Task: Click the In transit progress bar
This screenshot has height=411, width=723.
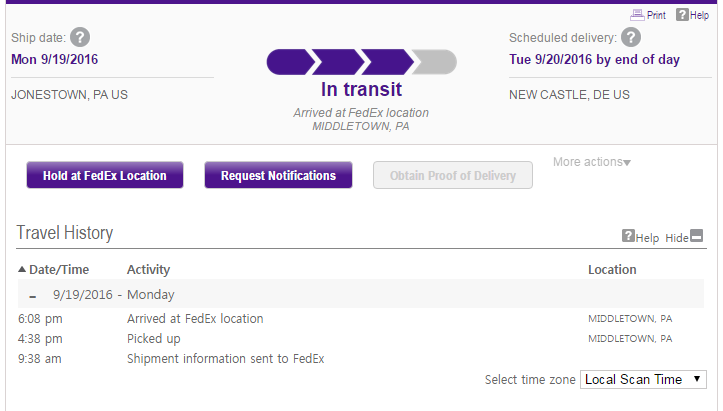Action: (361, 63)
